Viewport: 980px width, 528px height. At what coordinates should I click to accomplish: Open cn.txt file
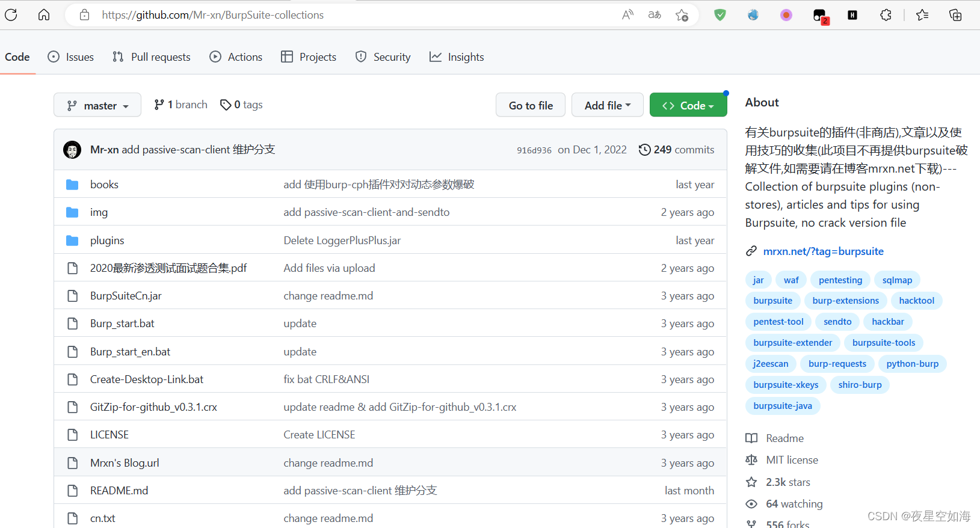point(103,518)
